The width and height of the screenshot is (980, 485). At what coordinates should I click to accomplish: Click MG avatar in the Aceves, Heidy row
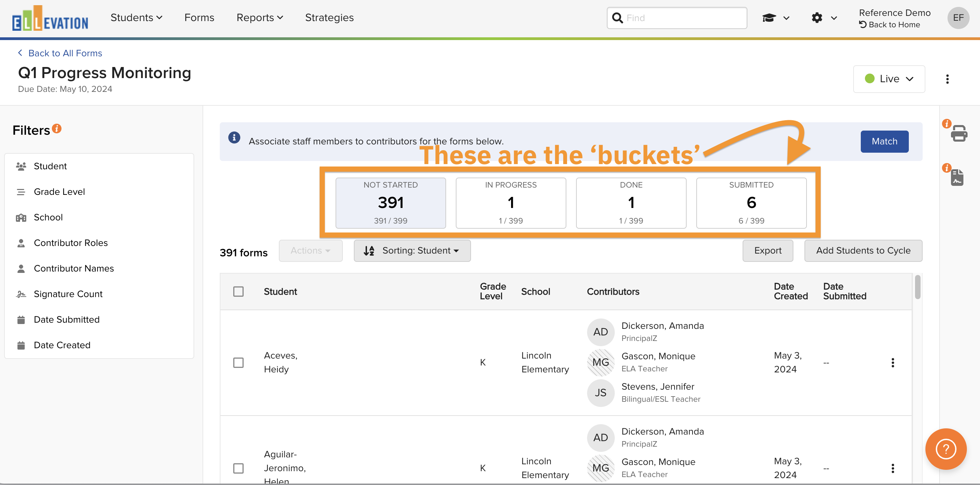pyautogui.click(x=600, y=362)
